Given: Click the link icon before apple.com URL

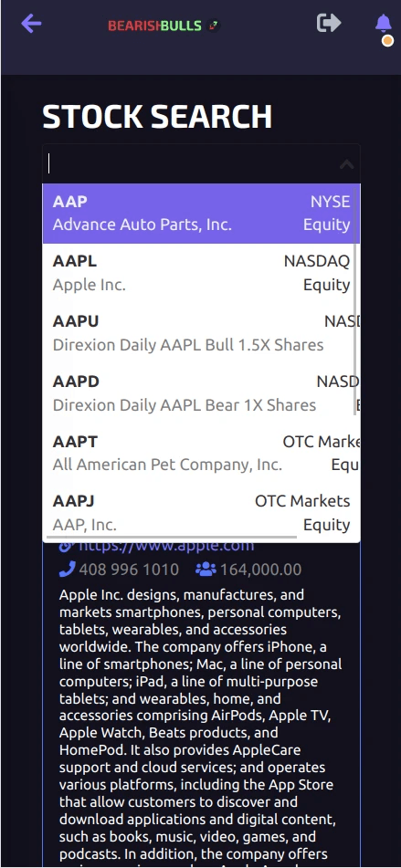Looking at the screenshot, I should tap(66, 547).
